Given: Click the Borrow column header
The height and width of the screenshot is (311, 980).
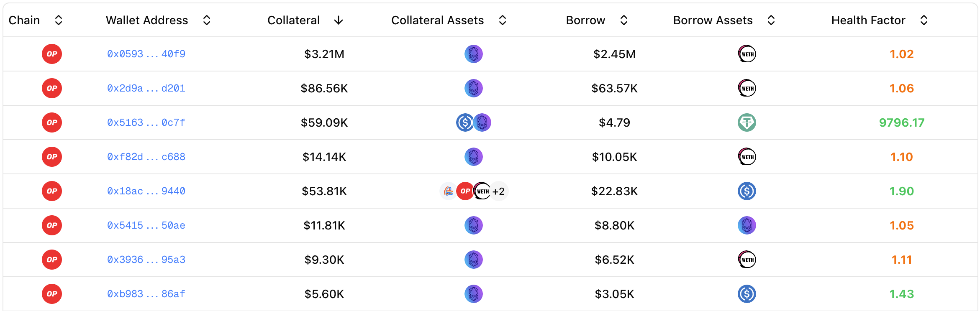Looking at the screenshot, I should pos(585,20).
